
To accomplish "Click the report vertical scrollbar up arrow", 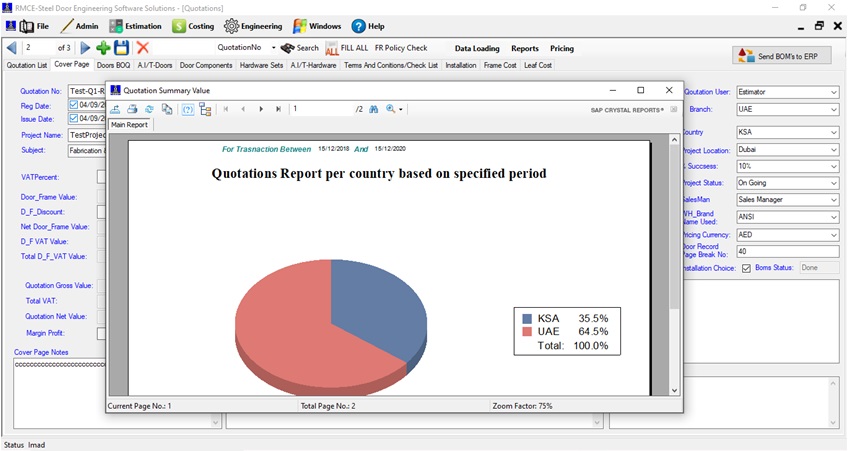I will coord(674,140).
